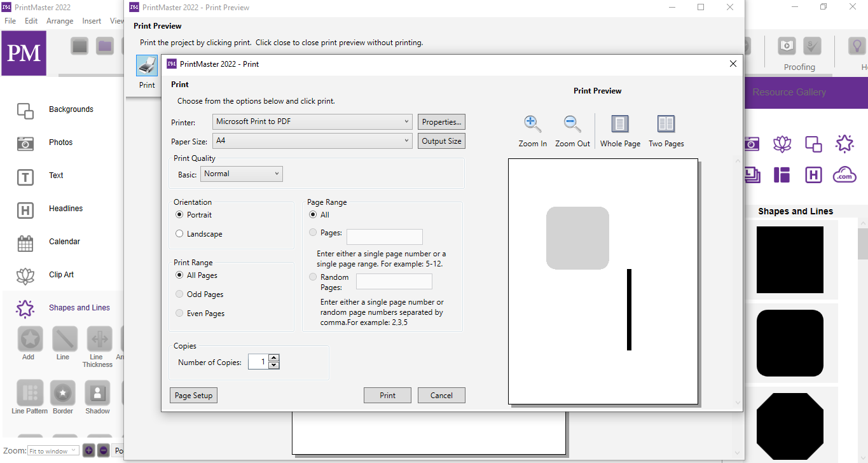The width and height of the screenshot is (868, 463).
Task: Click the Number of Copies field
Action: coord(258,362)
